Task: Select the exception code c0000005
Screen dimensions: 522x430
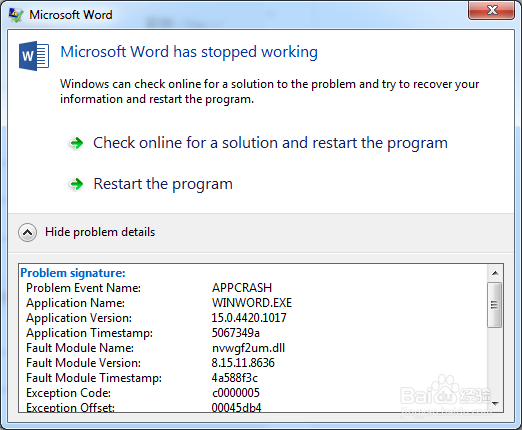Action: click(x=236, y=393)
